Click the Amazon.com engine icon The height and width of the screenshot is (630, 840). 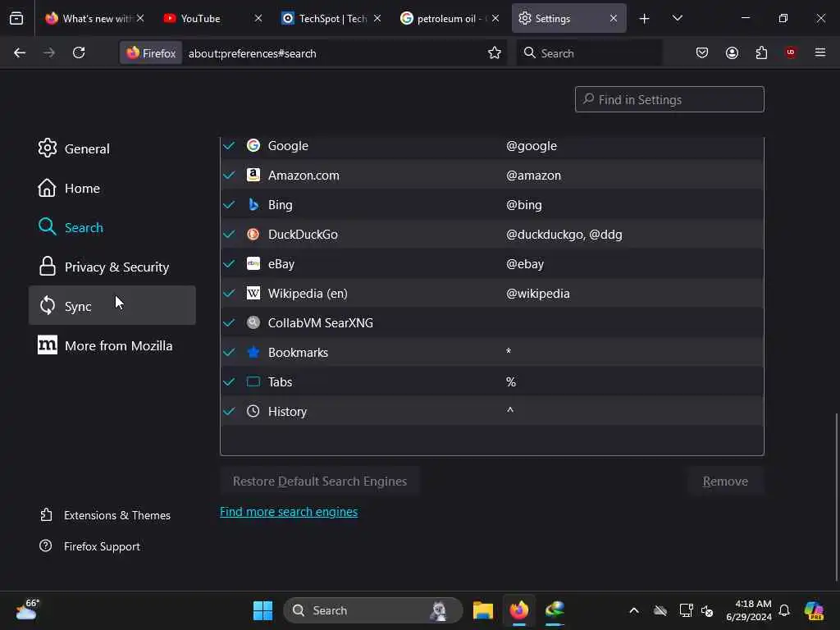point(253,175)
